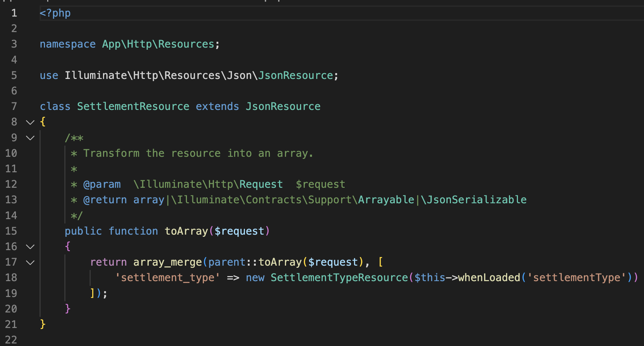Click the SettlementTypeResource reference on line 18
This screenshot has width=644, height=346.
click(339, 277)
